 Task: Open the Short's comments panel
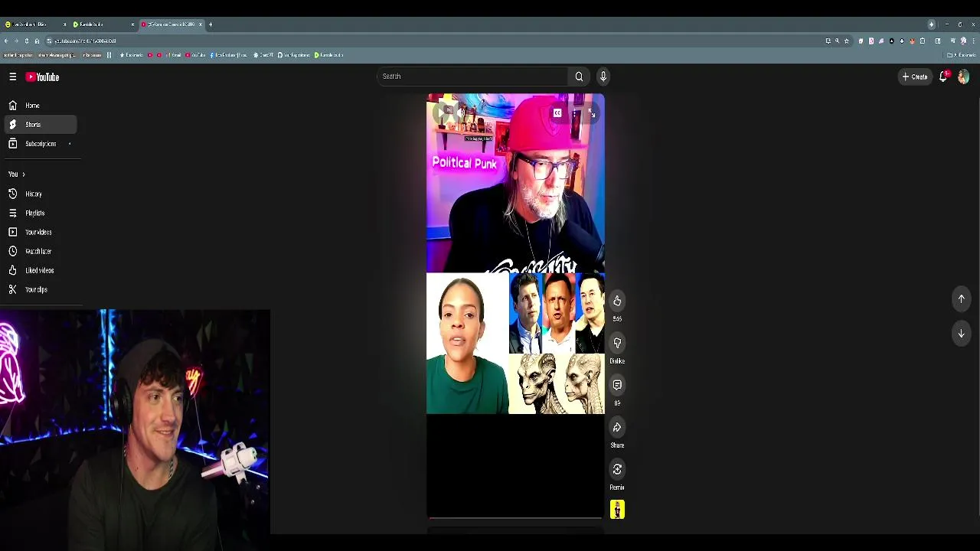[x=617, y=385]
